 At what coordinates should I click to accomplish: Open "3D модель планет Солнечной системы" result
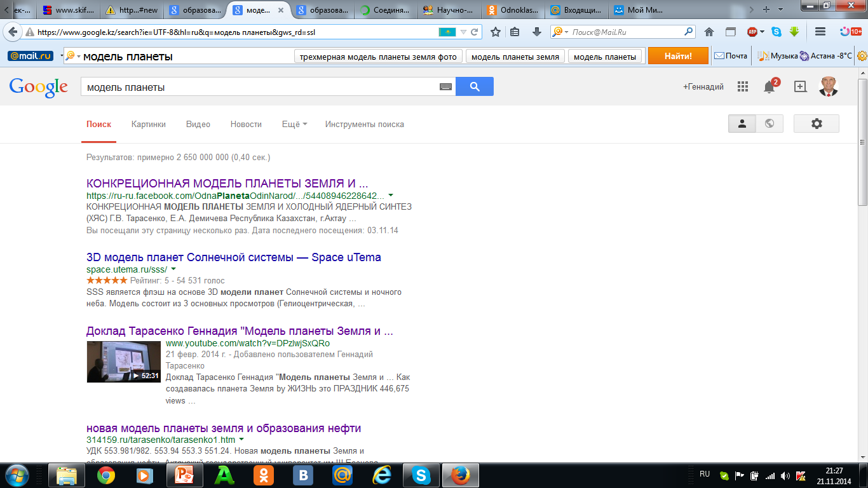233,257
